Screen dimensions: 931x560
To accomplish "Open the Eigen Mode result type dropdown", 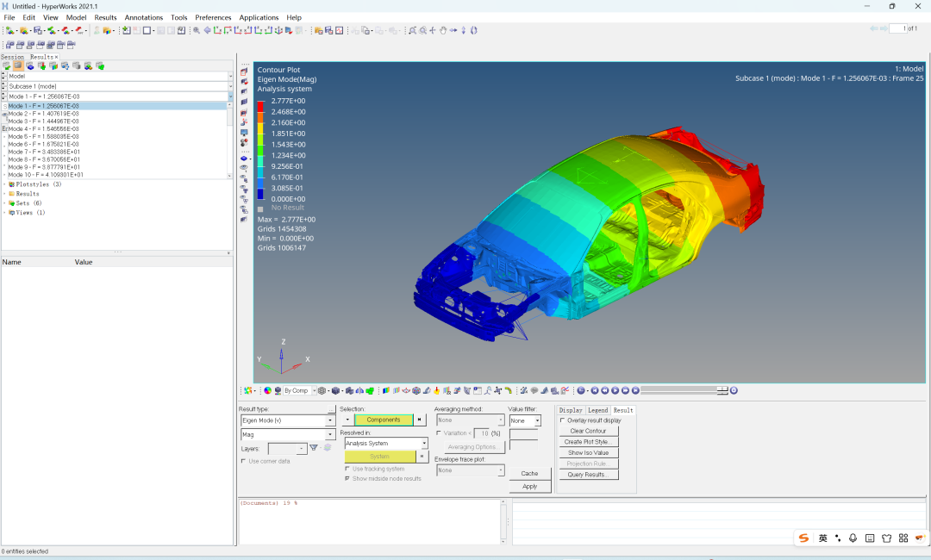I will point(330,420).
